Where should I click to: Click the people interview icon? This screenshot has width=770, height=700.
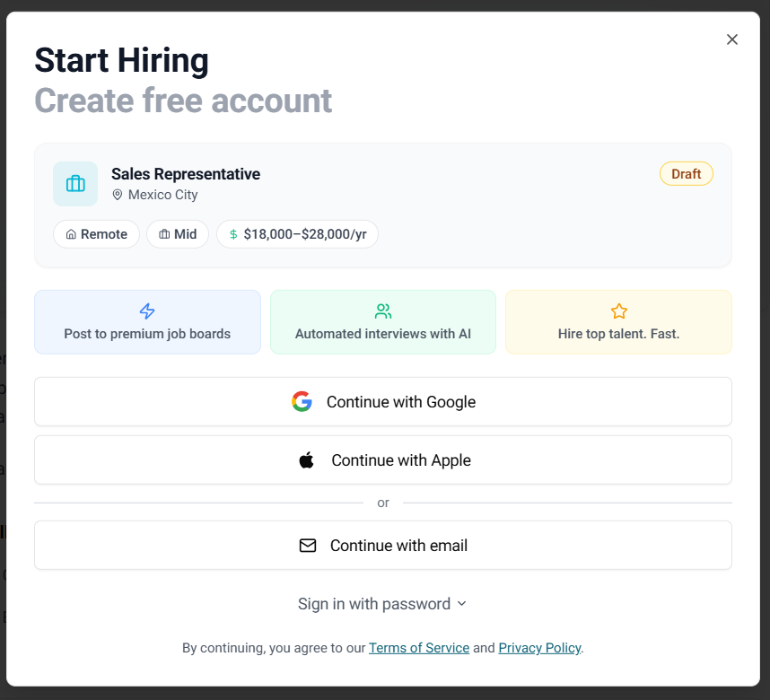click(383, 311)
